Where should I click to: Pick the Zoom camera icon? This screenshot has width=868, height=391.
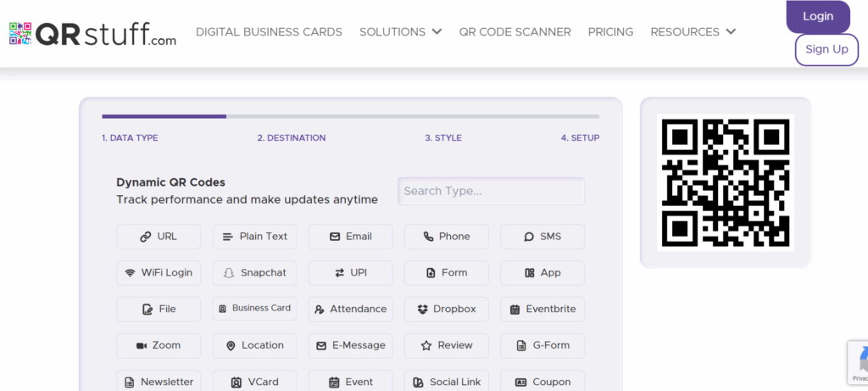[x=142, y=345]
